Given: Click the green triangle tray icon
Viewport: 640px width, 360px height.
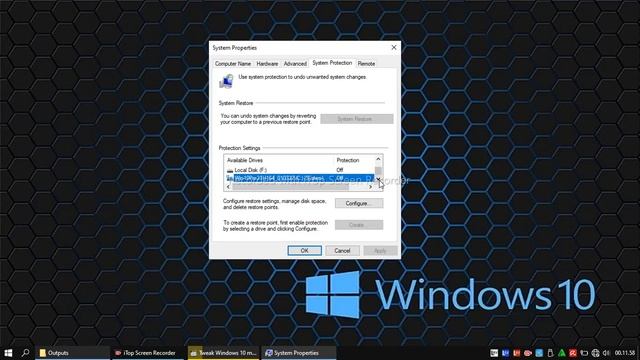Looking at the screenshot, I should pyautogui.click(x=562, y=353).
